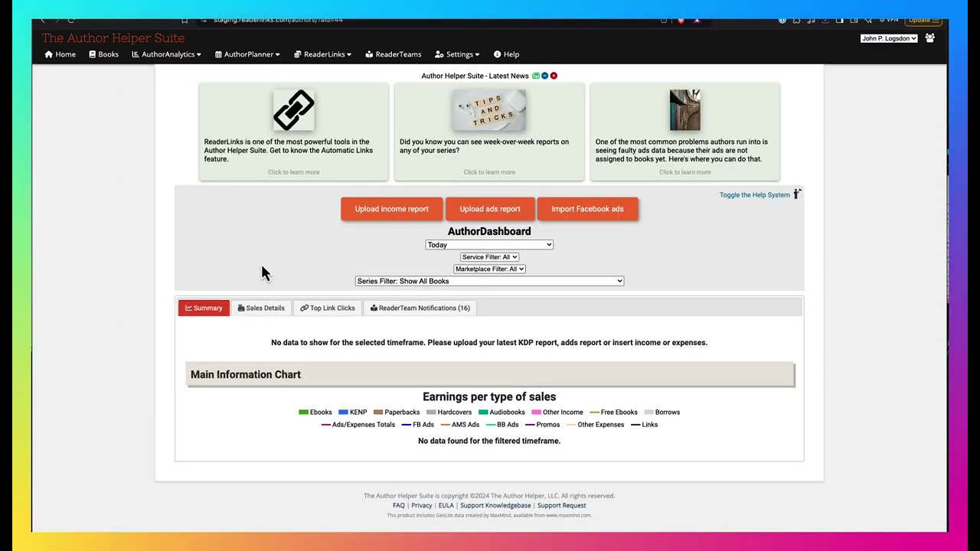Open the John P. Logsdon author selector
The height and width of the screenshot is (551, 980).
(x=889, y=38)
